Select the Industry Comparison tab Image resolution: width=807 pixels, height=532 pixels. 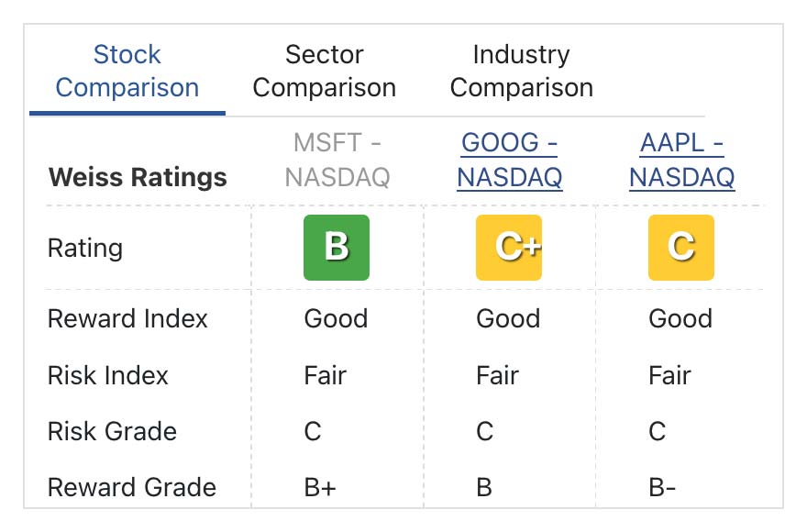(x=521, y=72)
